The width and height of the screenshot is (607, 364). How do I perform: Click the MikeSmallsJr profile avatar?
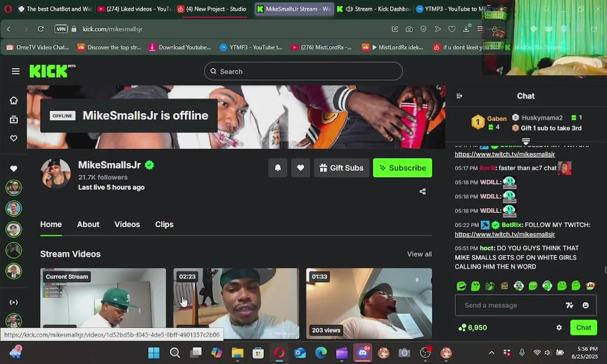[56, 173]
